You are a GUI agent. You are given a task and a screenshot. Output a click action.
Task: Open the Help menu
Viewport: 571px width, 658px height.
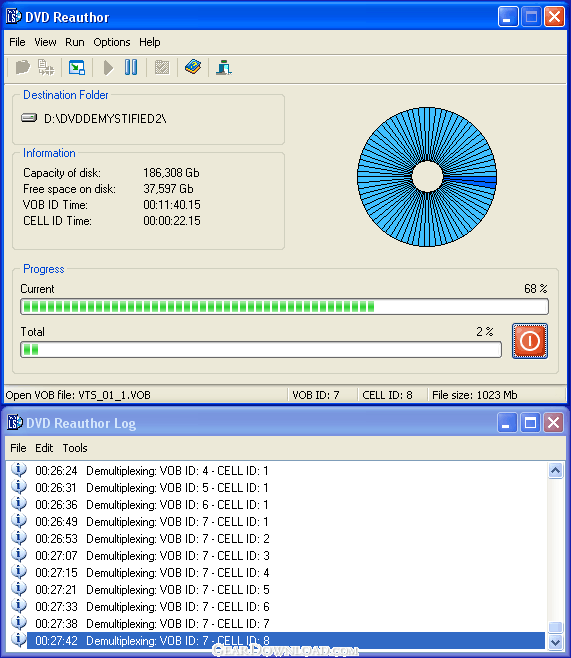149,42
